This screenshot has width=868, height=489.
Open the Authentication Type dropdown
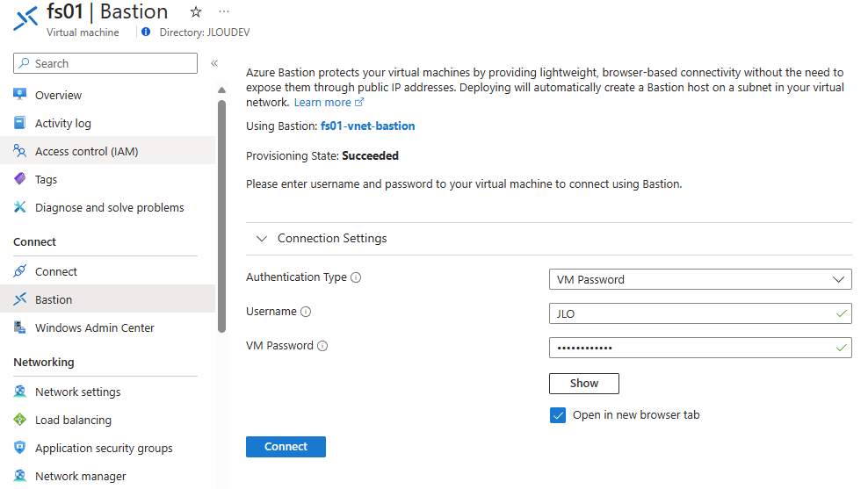coord(700,279)
